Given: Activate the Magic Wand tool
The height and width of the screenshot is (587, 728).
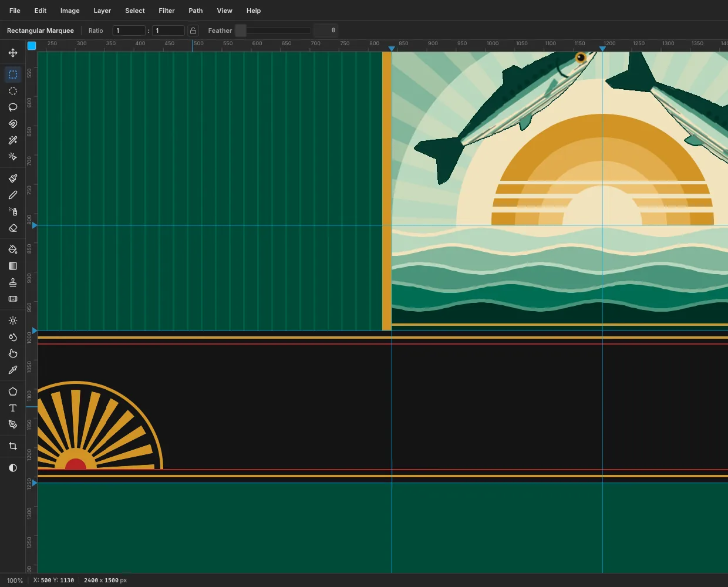Looking at the screenshot, I should click(13, 140).
